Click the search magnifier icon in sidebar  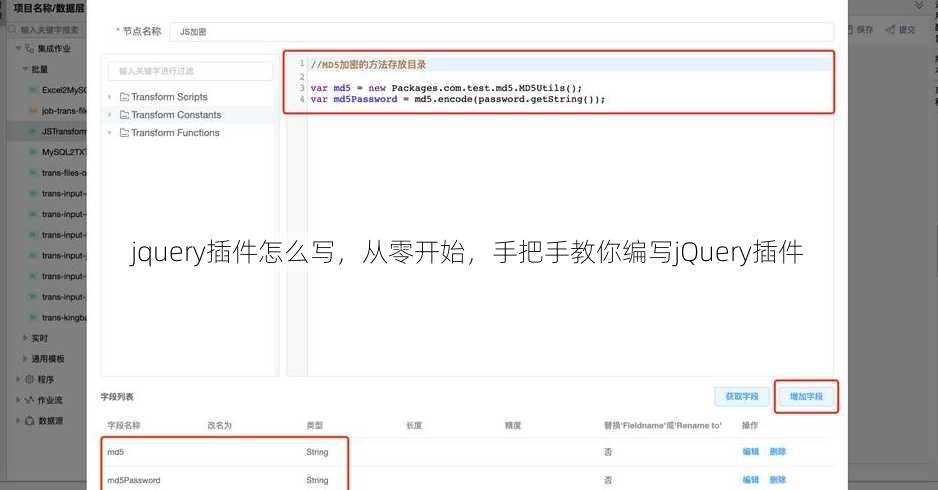click(13, 29)
